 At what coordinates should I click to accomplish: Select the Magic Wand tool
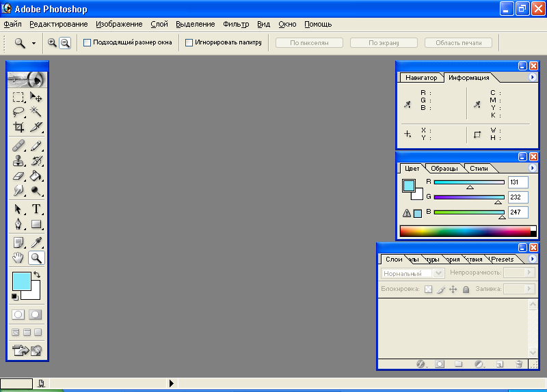pos(36,111)
